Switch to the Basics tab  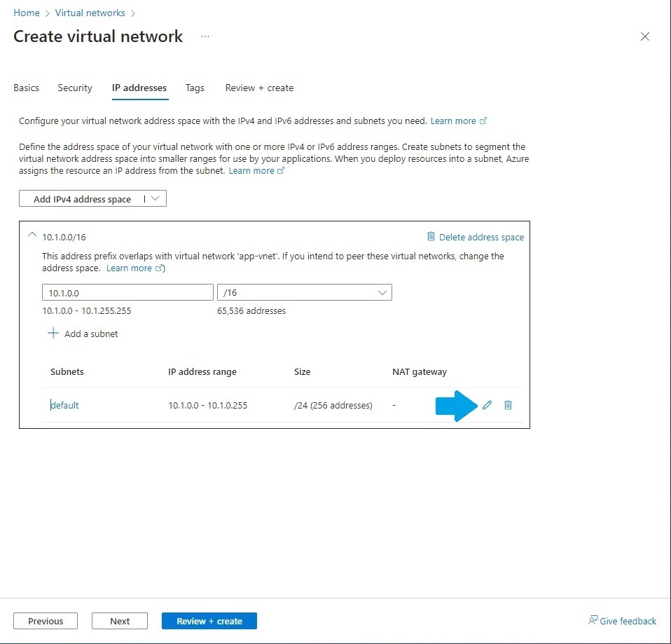(26, 88)
